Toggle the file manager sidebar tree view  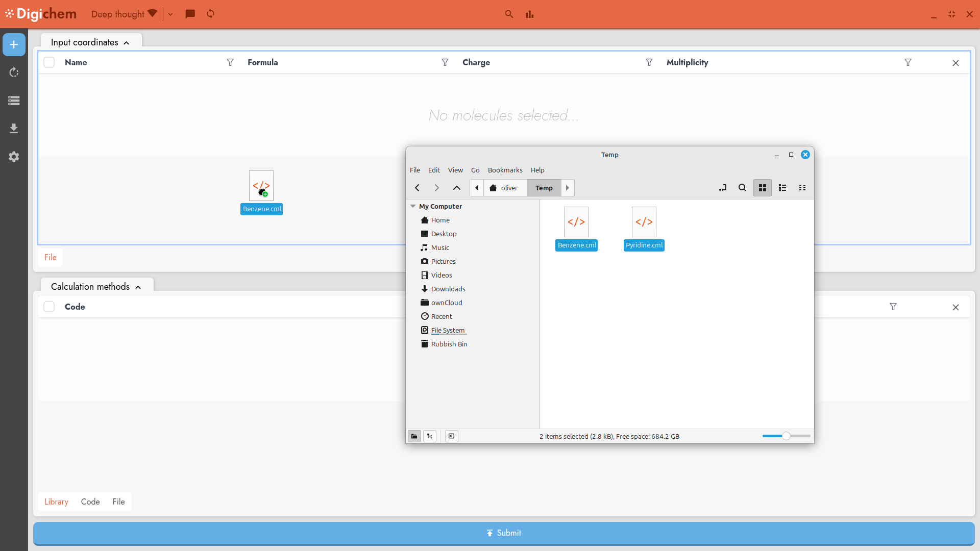(x=430, y=436)
